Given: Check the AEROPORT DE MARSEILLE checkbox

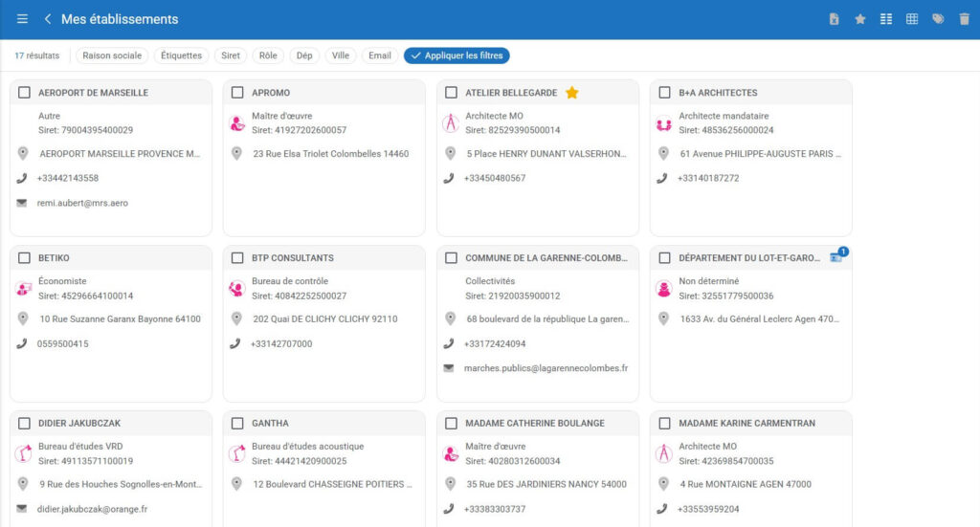Looking at the screenshot, I should point(24,93).
